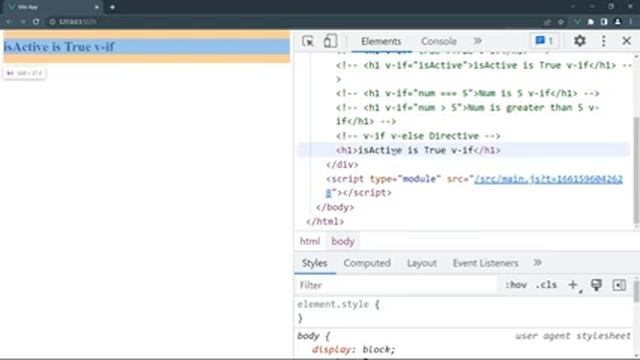Show more DevTools tabs chevron next to Console
The height and width of the screenshot is (360, 640).
point(478,41)
